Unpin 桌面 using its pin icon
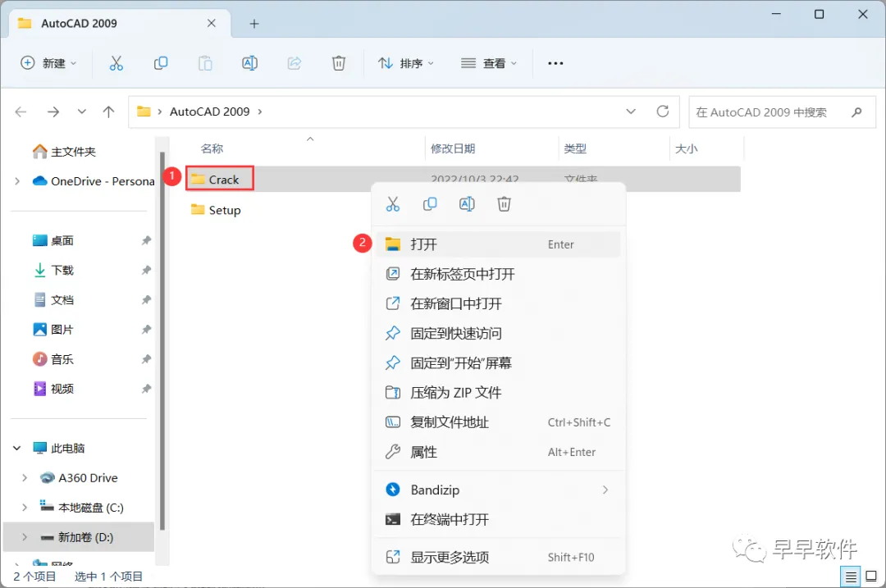The height and width of the screenshot is (588, 886). click(x=146, y=240)
